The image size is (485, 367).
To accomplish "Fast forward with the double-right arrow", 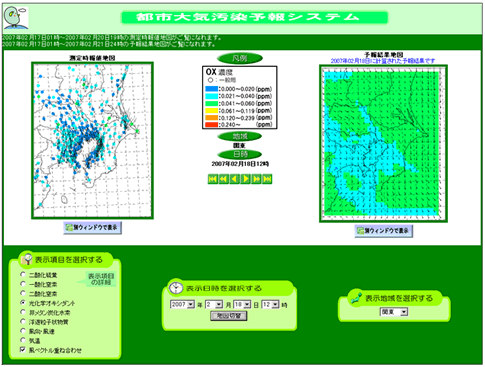I will [256, 179].
